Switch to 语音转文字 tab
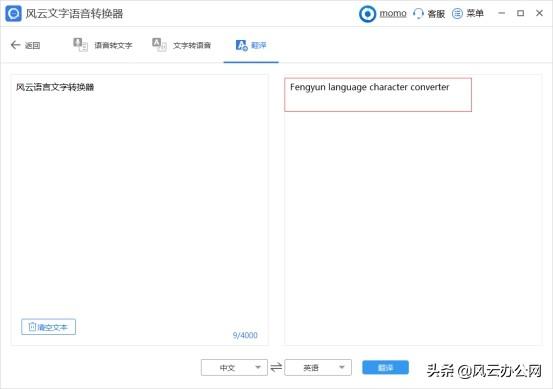The height and width of the screenshot is (389, 553). coord(113,45)
